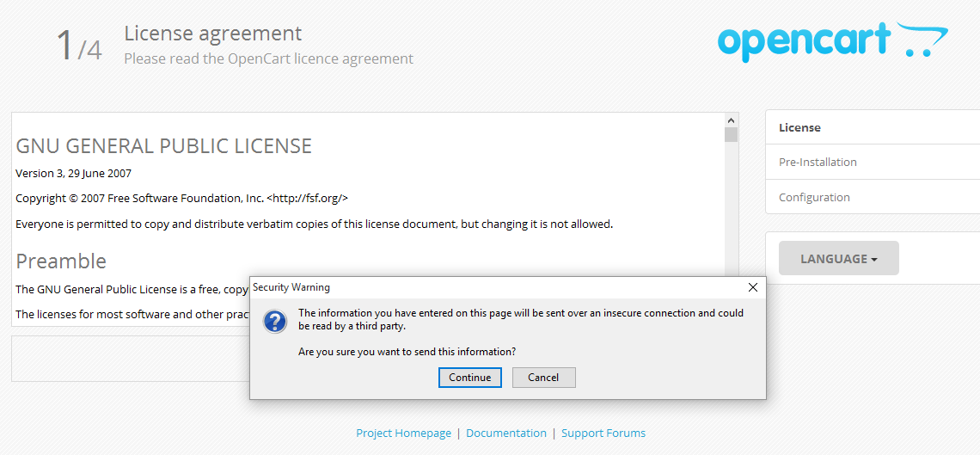Open the Project Homepage link
Viewport: 980px width, 455px height.
404,433
